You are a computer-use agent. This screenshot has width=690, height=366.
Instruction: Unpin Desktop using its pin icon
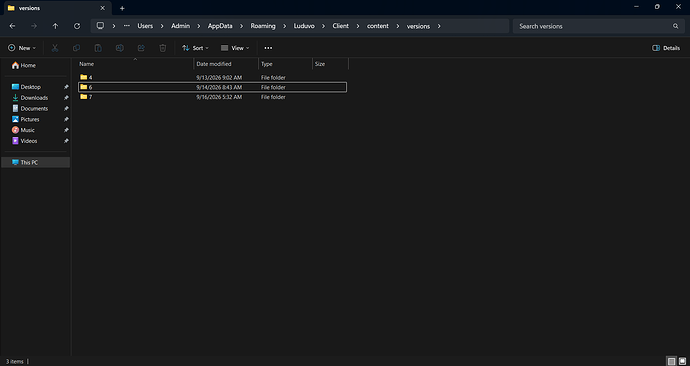click(66, 87)
